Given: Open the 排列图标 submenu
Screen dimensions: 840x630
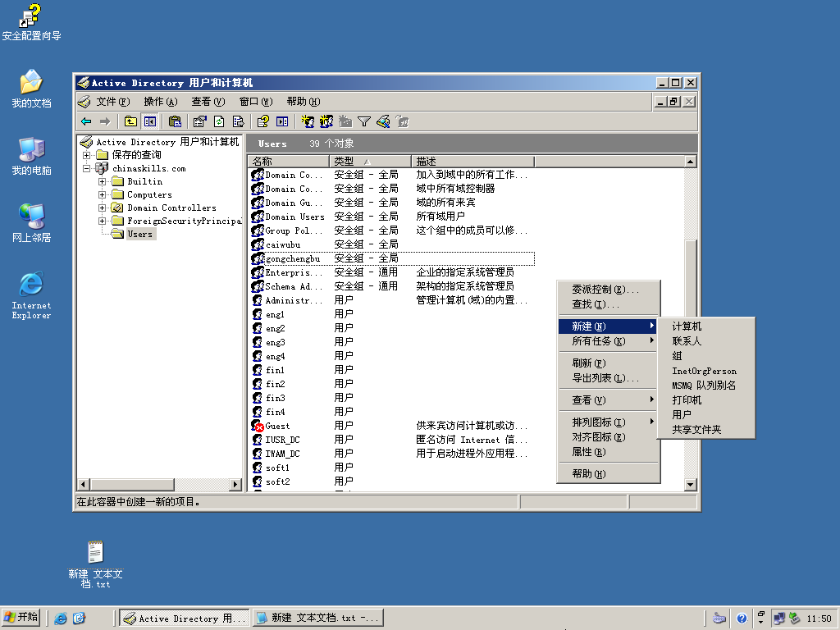Looking at the screenshot, I should [608, 422].
